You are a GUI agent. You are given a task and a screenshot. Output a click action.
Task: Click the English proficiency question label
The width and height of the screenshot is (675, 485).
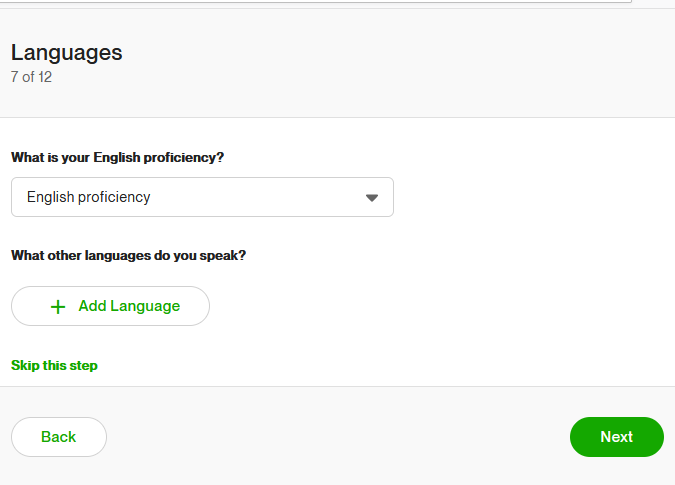click(x=118, y=158)
